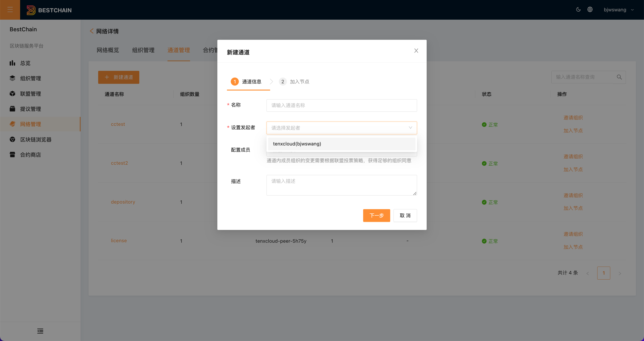644x341 pixels.
Task: Switch to 通道管理 tab
Action: tap(178, 50)
